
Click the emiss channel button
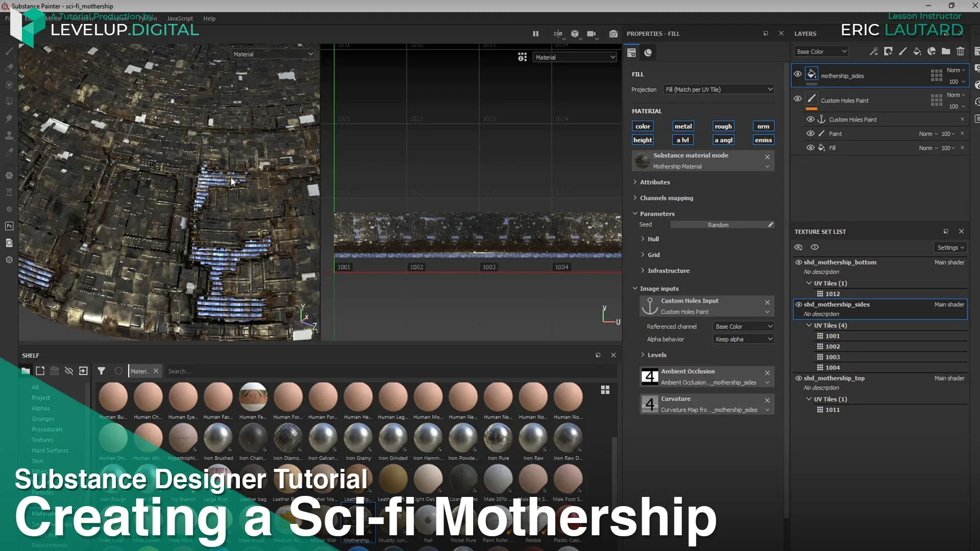coord(763,140)
